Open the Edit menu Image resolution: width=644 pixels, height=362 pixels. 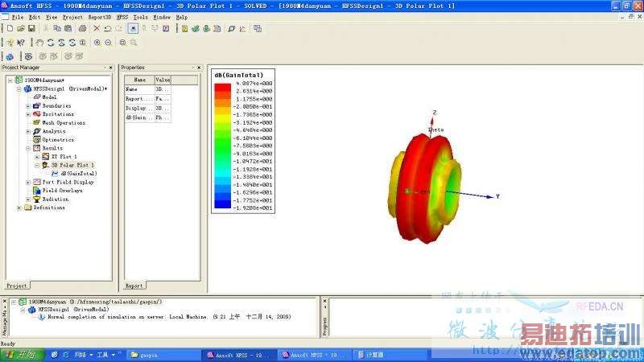point(35,17)
